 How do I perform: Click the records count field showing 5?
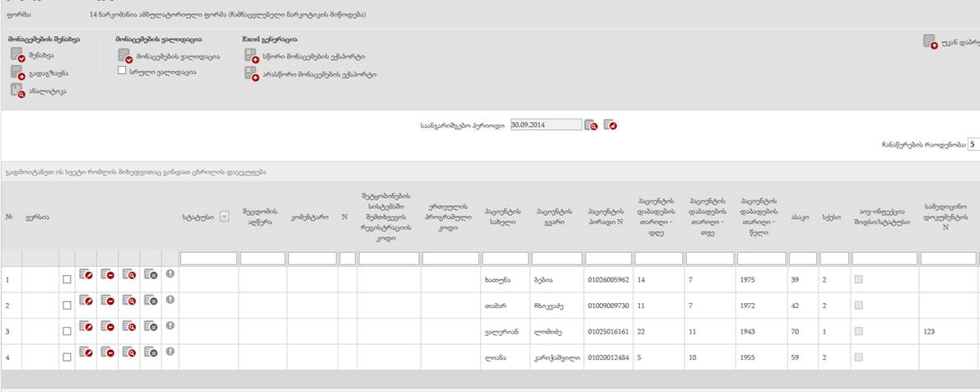point(973,144)
